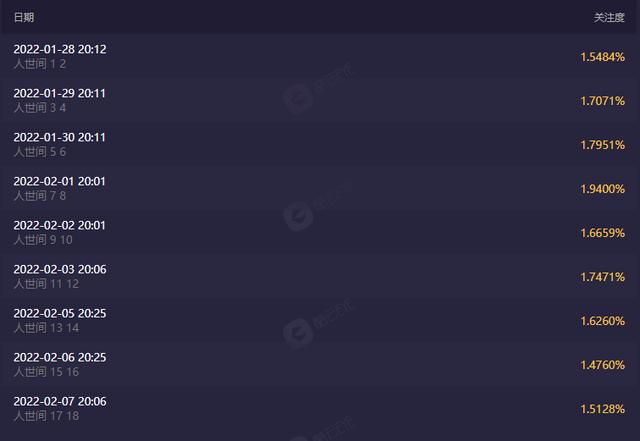Select the 2022-02-01 20:01 row date
The image size is (640, 441).
[x=60, y=181]
